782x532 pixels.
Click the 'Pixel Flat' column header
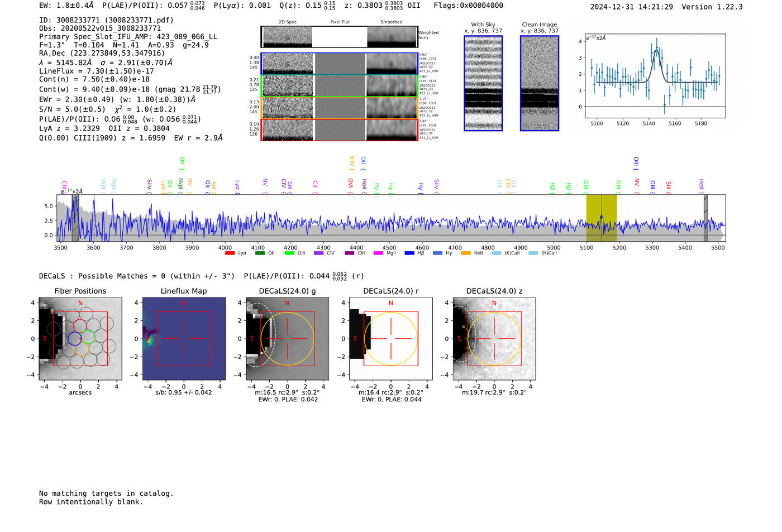click(x=340, y=22)
